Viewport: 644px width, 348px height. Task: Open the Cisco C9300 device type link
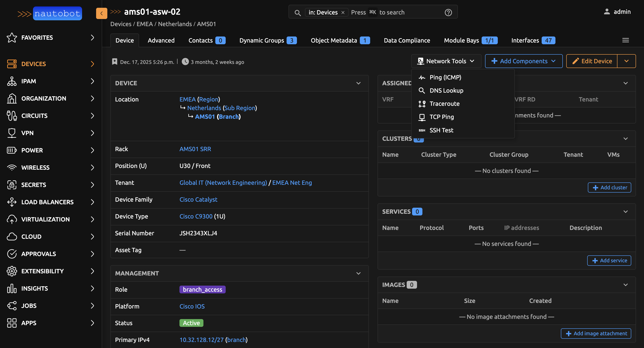pos(196,216)
